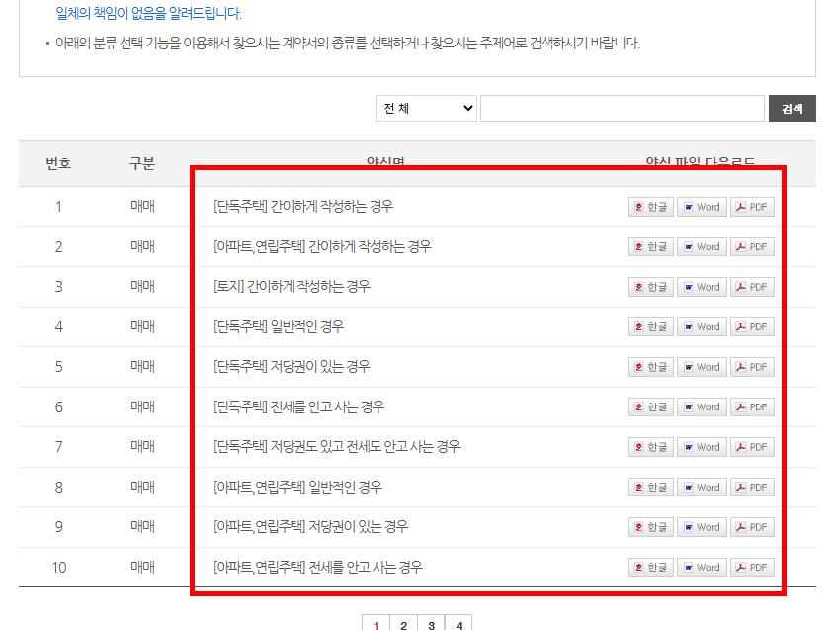Download the 한글 file for [단독주택] 저당권도 있고 전세도 안고 사는 경우

(x=649, y=446)
